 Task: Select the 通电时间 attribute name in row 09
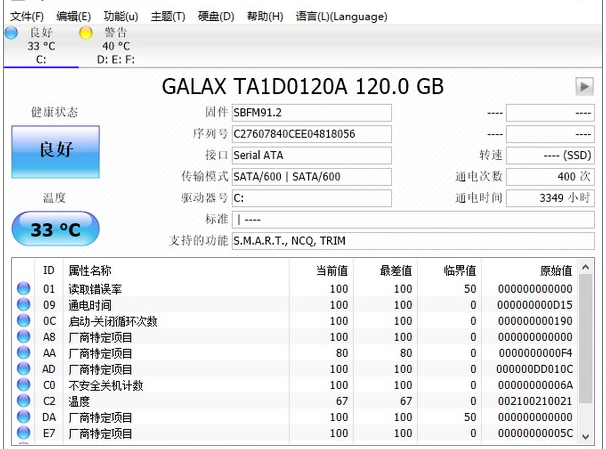[x=90, y=305]
